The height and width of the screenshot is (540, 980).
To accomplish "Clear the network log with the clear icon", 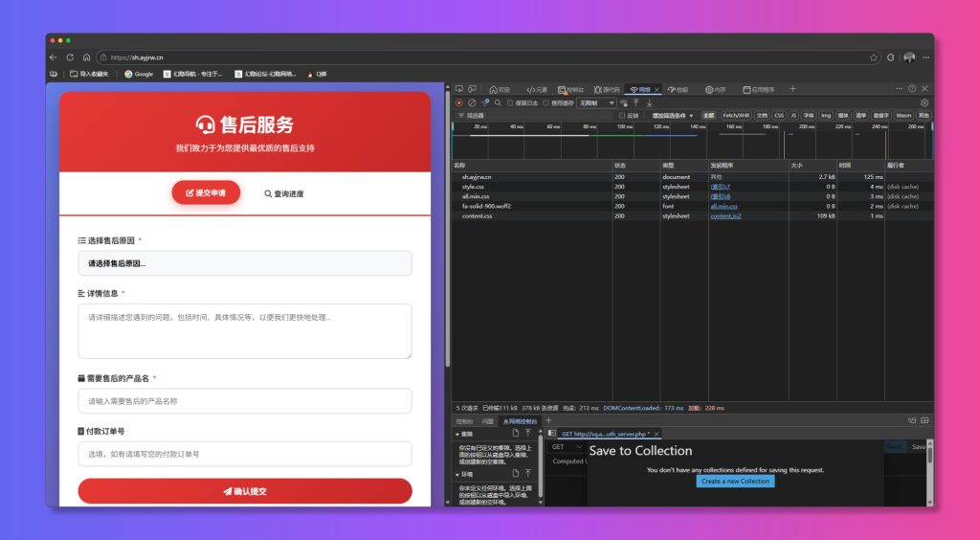I will [x=472, y=102].
